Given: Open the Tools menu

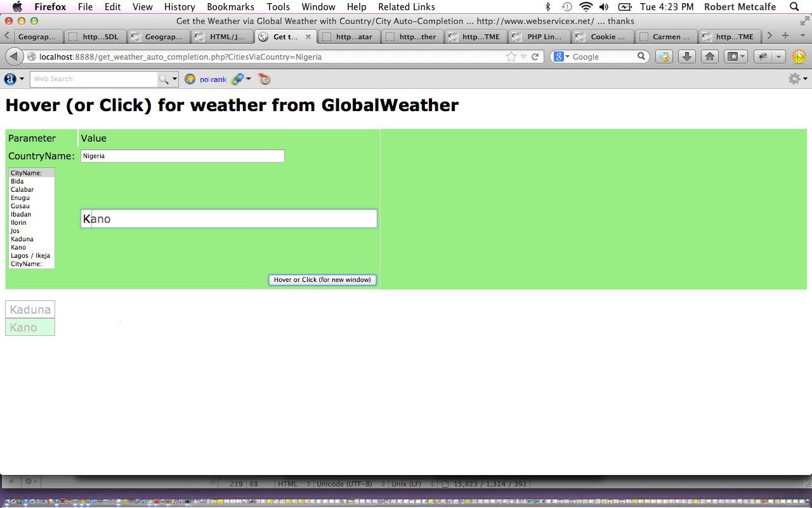Looking at the screenshot, I should tap(278, 7).
